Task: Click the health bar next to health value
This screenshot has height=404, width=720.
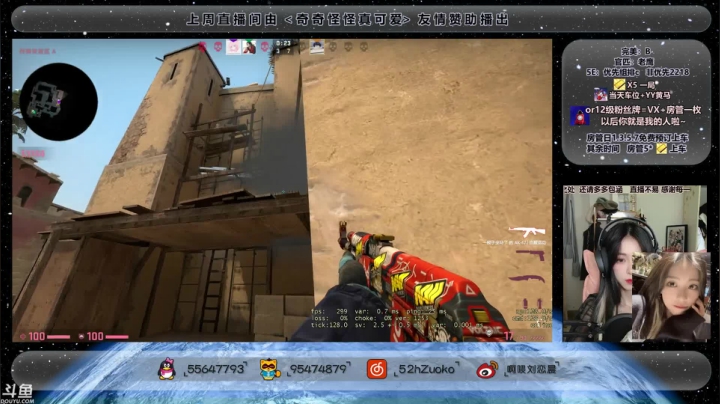Action: pyautogui.click(x=58, y=337)
